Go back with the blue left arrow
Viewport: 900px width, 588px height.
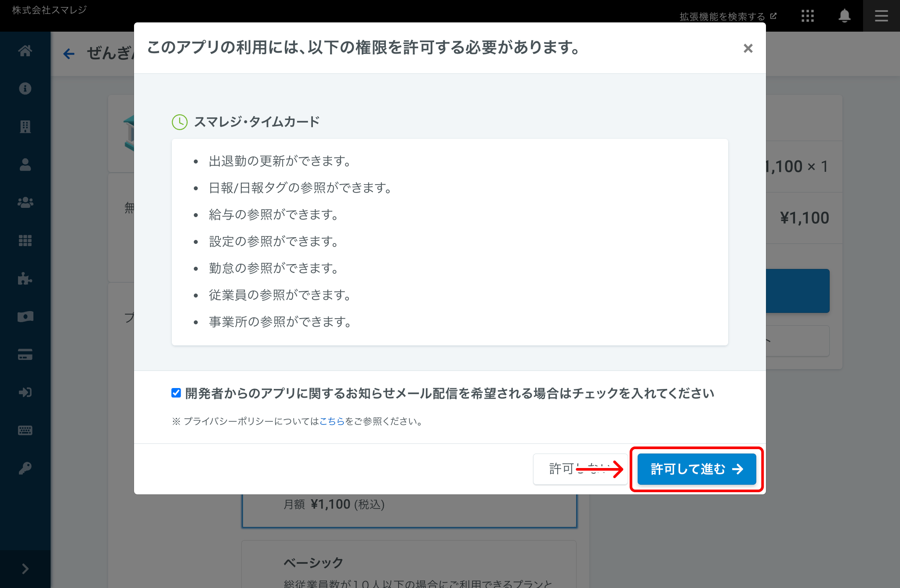click(69, 54)
